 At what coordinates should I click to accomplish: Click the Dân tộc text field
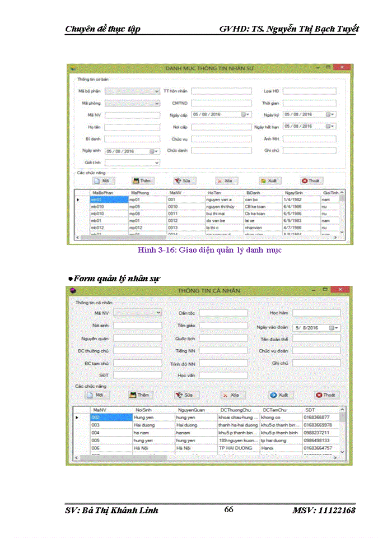(223, 313)
